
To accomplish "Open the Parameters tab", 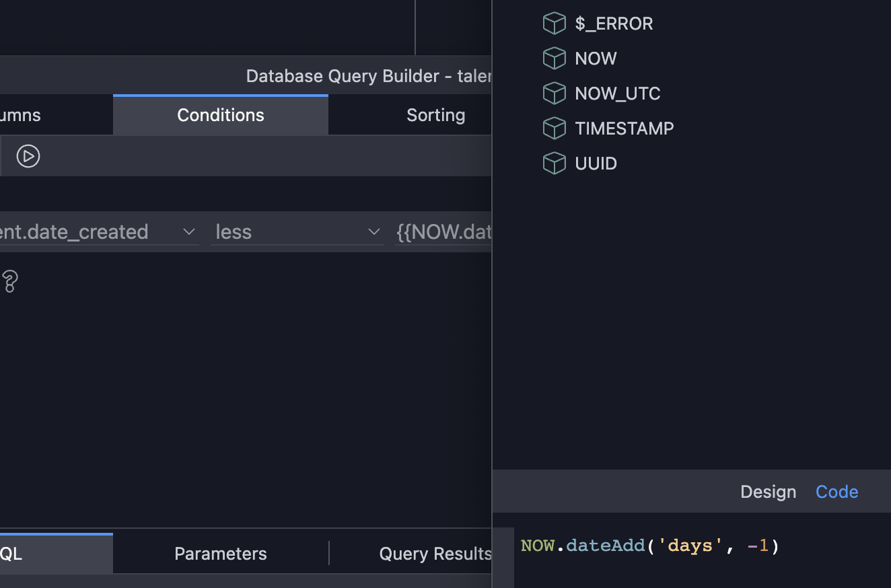I will click(221, 554).
